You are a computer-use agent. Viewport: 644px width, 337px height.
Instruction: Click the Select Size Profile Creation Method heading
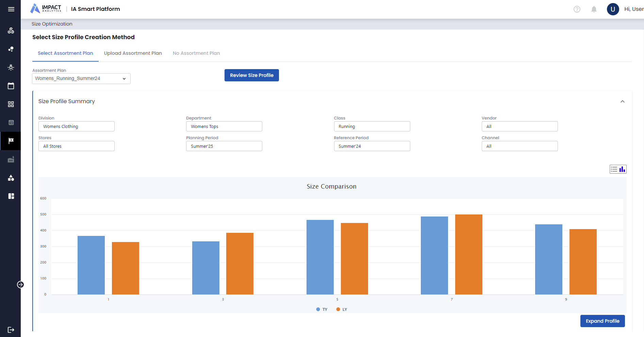tap(83, 37)
